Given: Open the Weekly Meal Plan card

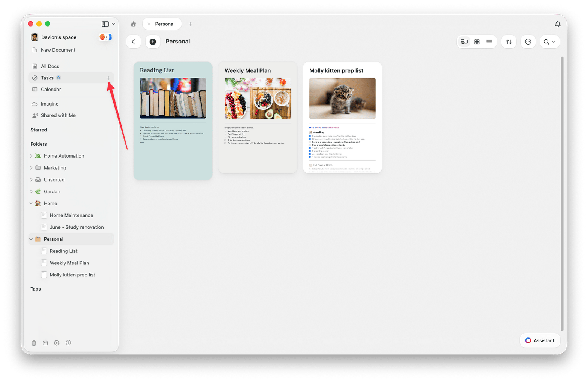Looking at the screenshot, I should coord(258,117).
